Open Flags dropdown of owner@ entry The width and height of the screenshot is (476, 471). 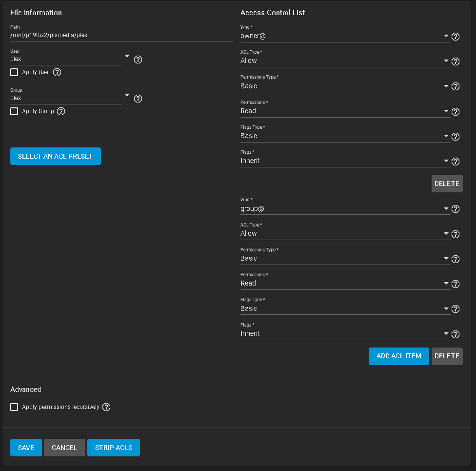pyautogui.click(x=345, y=161)
